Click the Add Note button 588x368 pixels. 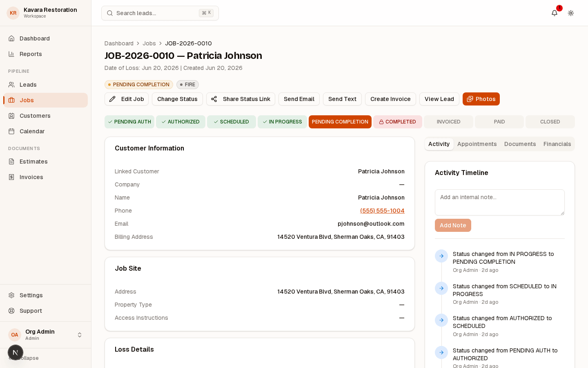(x=453, y=225)
